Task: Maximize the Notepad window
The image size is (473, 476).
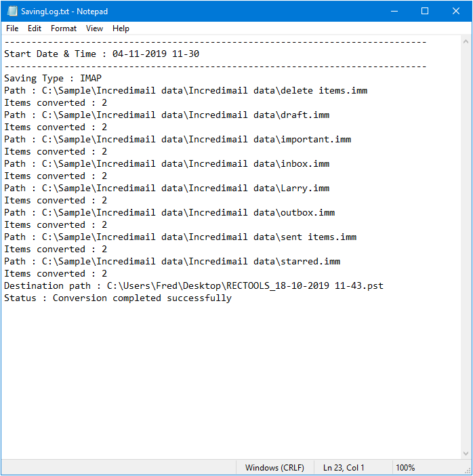Action: 425,12
